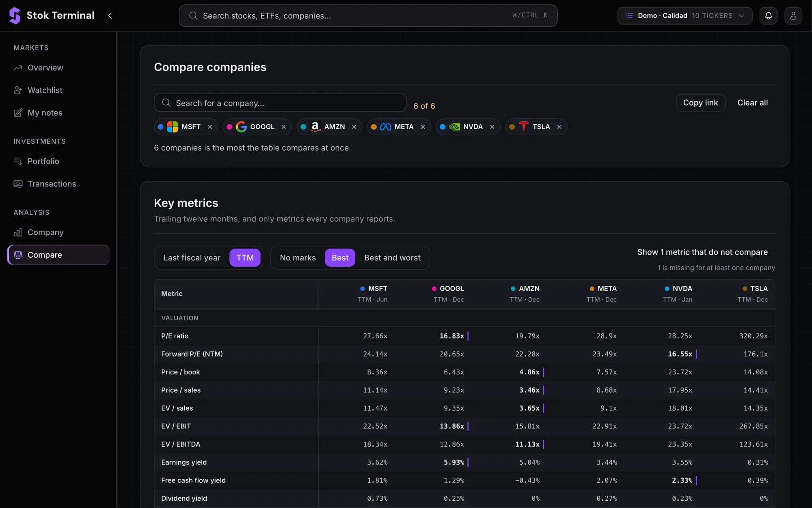Open notifications bell icon

click(769, 16)
